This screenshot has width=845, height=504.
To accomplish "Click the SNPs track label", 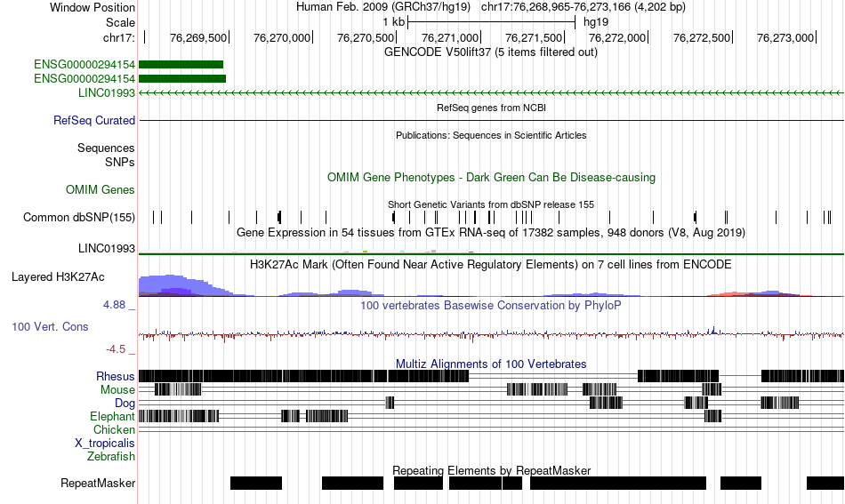I will (x=120, y=162).
